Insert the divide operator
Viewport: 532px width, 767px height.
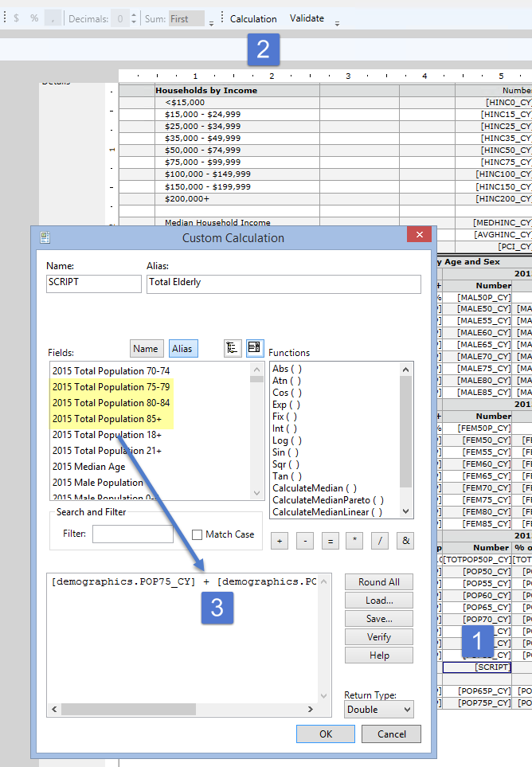pos(380,541)
